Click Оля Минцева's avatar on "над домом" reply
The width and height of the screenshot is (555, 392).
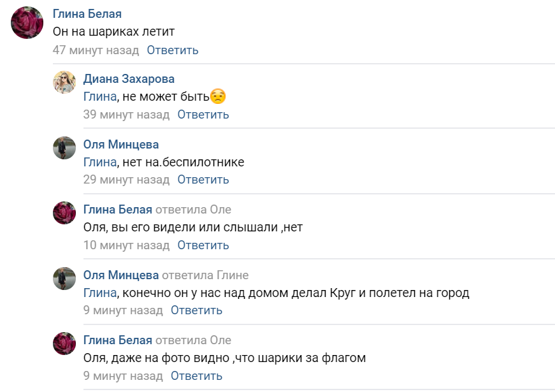click(x=64, y=279)
